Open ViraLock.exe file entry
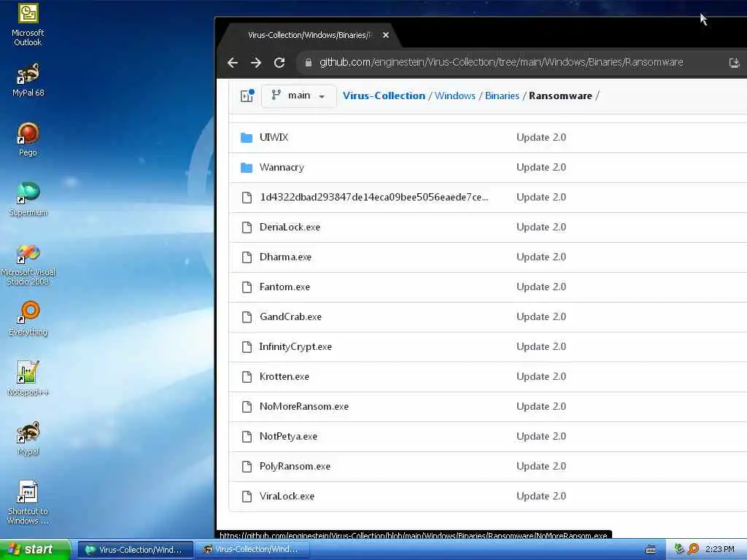This screenshot has height=560, width=747. 287,496
